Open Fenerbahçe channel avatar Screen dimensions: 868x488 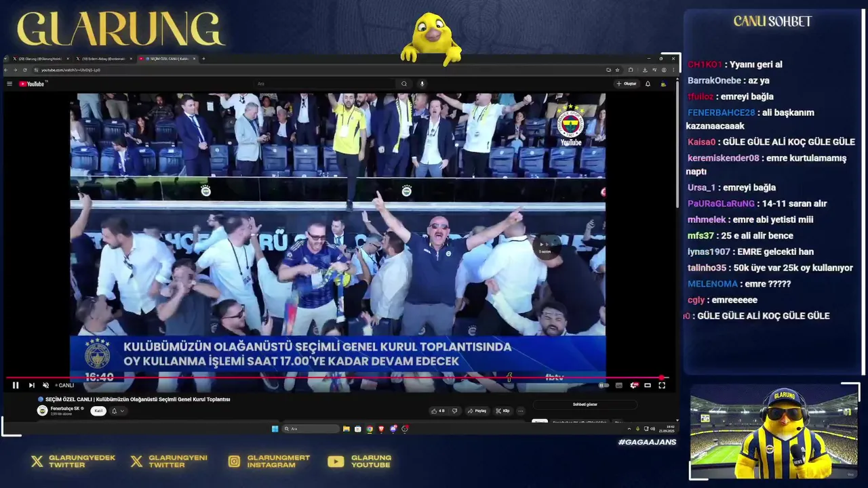click(x=42, y=411)
